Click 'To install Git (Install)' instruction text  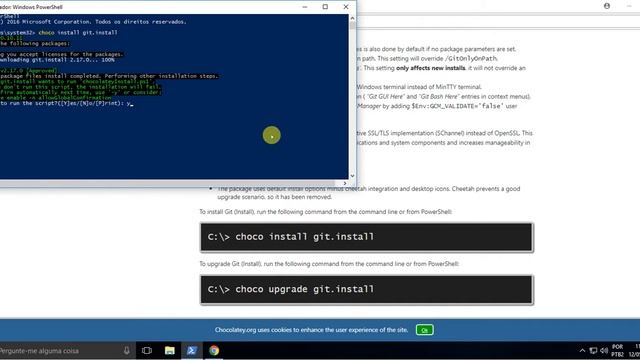point(325,212)
